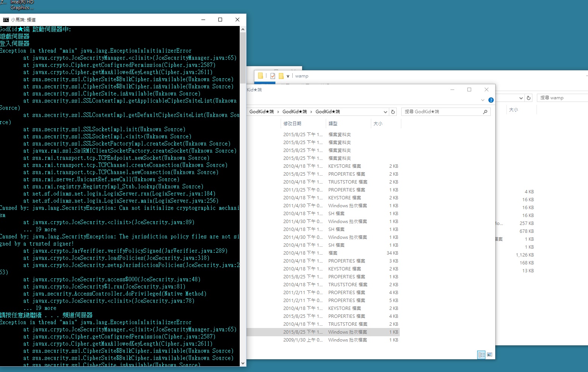Viewport: 588px width, 372px height.
Task: Maximize the 小馬端 console window
Action: click(x=220, y=20)
